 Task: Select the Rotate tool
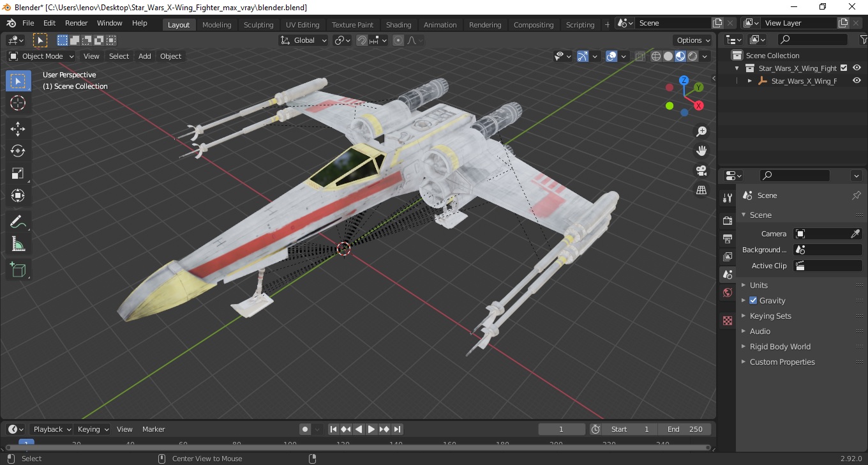[x=18, y=151]
